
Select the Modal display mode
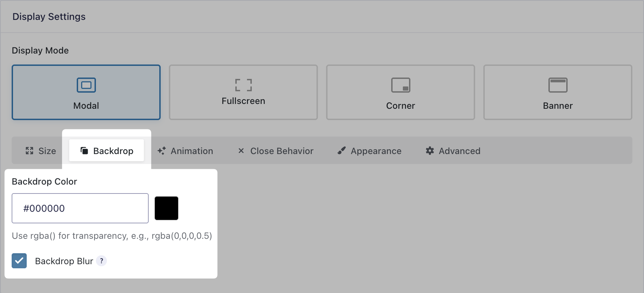point(86,92)
